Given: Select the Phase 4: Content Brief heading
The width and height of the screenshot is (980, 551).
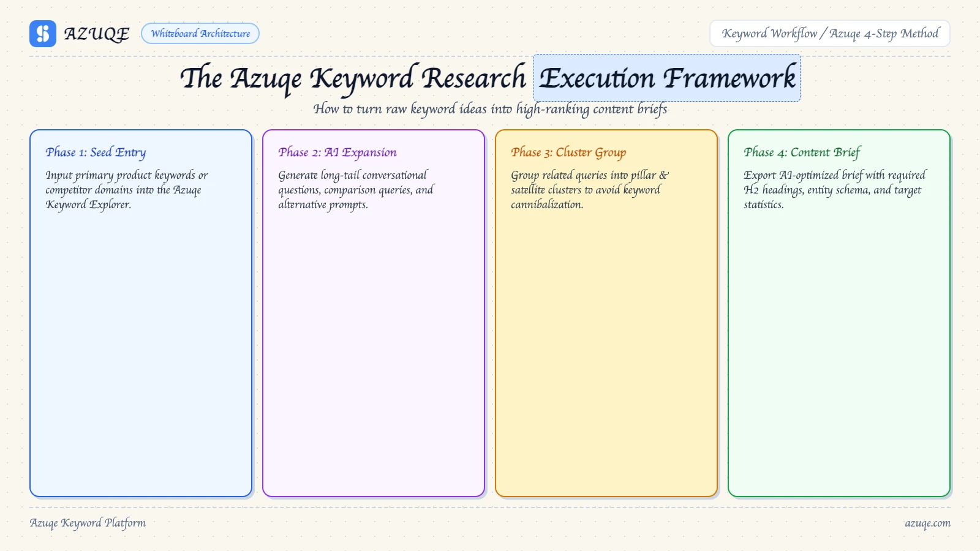Looking at the screenshot, I should pos(802,152).
